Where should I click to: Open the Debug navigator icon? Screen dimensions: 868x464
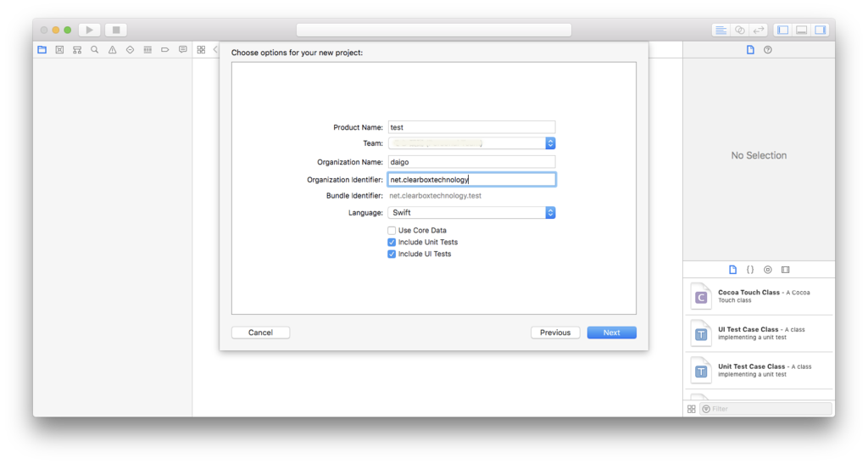147,50
